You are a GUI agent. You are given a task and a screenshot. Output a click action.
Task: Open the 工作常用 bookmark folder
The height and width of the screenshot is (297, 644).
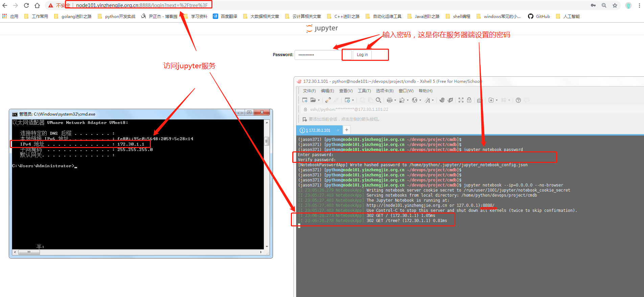[36, 16]
